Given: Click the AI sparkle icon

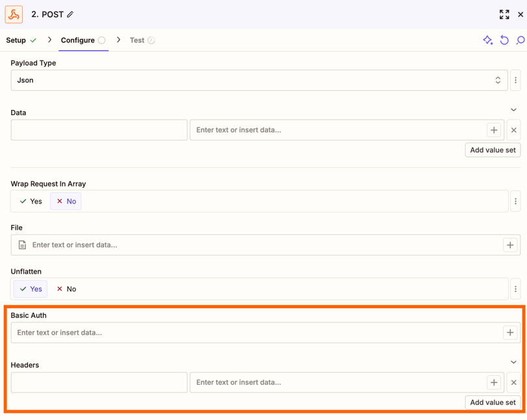Looking at the screenshot, I should [x=487, y=40].
